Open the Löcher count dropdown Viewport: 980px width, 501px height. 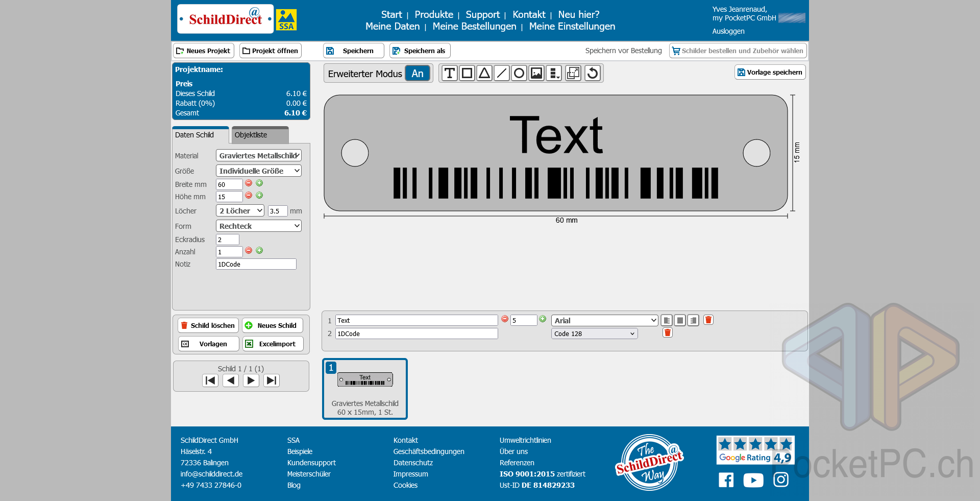coord(240,210)
